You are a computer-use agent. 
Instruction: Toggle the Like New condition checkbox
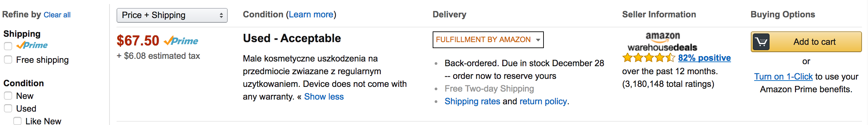[17, 121]
